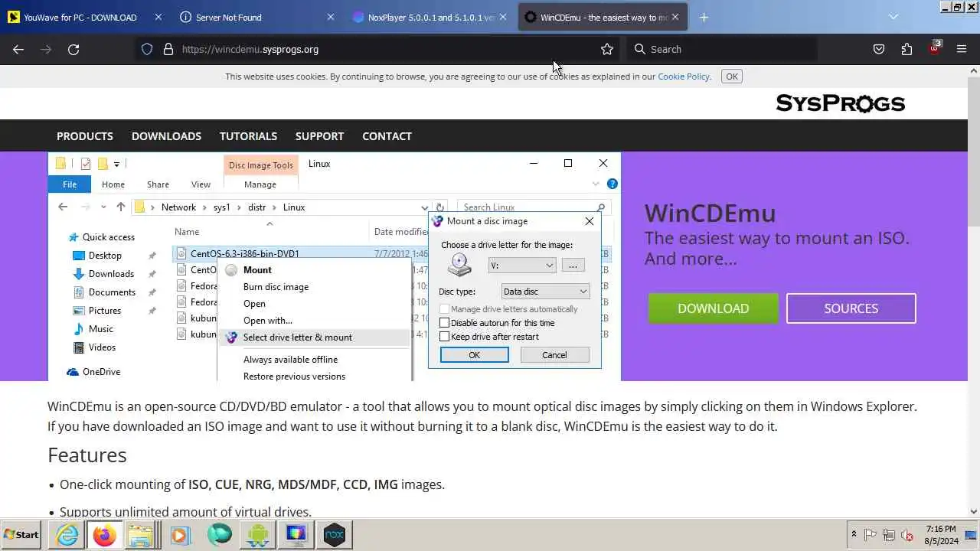
Task: Click the volume speaker tray icon
Action: click(x=907, y=535)
